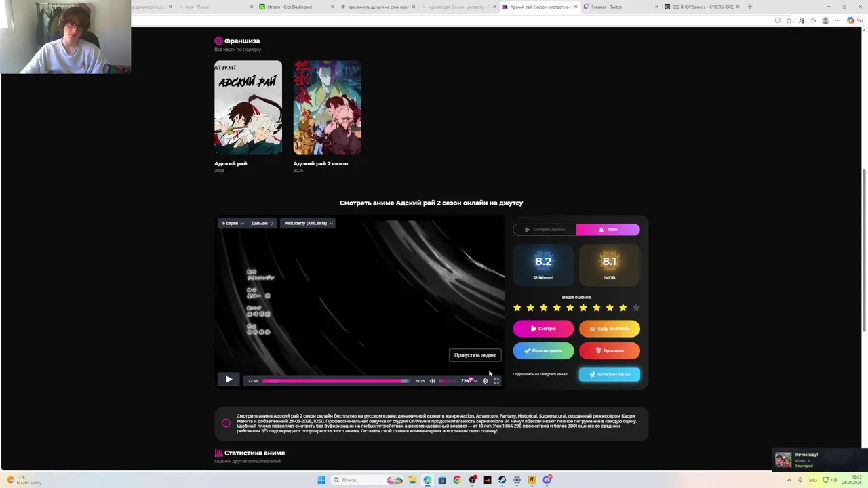Rate the anime four stars
The image size is (868, 488).
click(x=557, y=308)
